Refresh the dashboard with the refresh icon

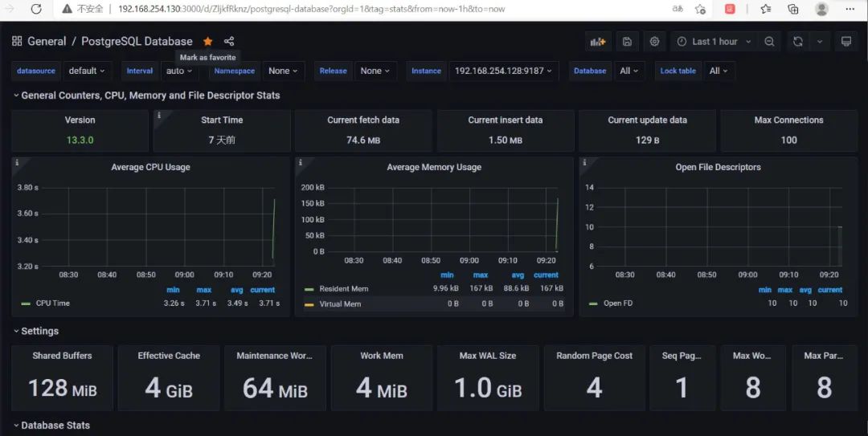tap(798, 42)
